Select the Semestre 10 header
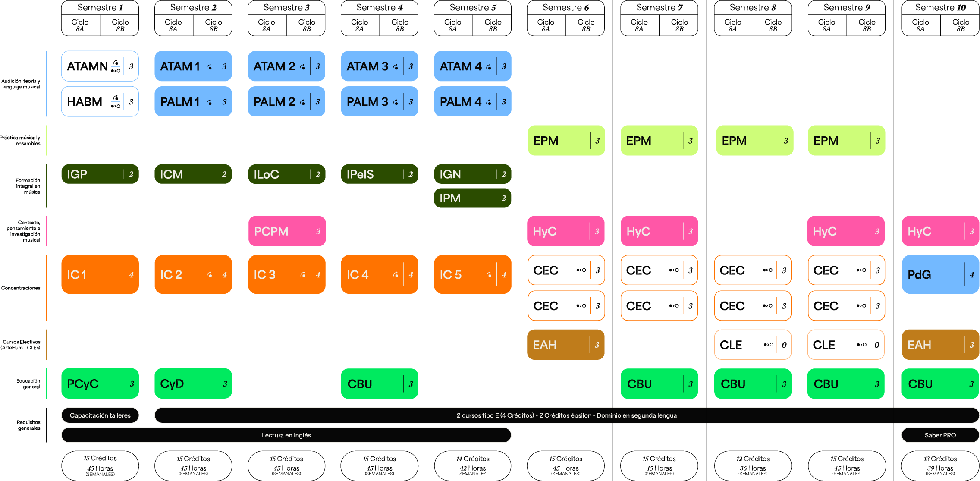The height and width of the screenshot is (481, 980). tap(940, 7)
